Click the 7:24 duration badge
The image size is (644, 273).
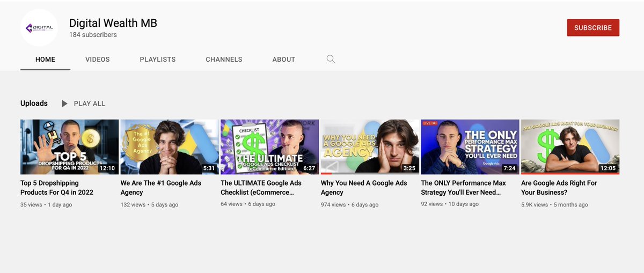click(510, 168)
